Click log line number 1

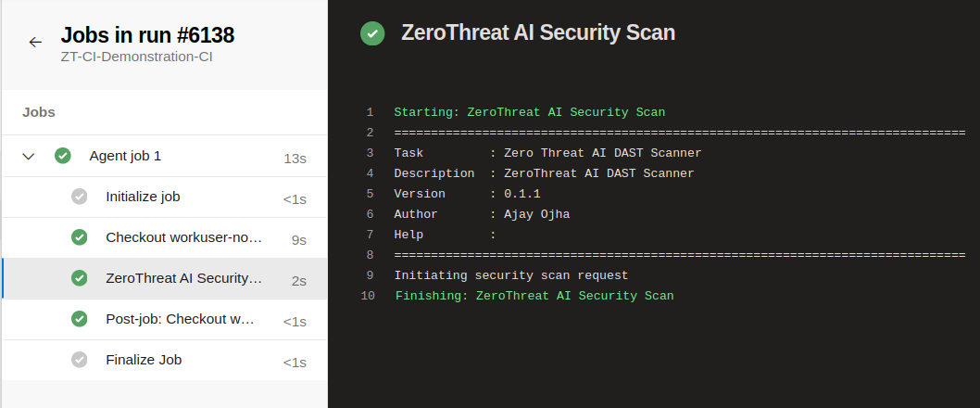[370, 112]
